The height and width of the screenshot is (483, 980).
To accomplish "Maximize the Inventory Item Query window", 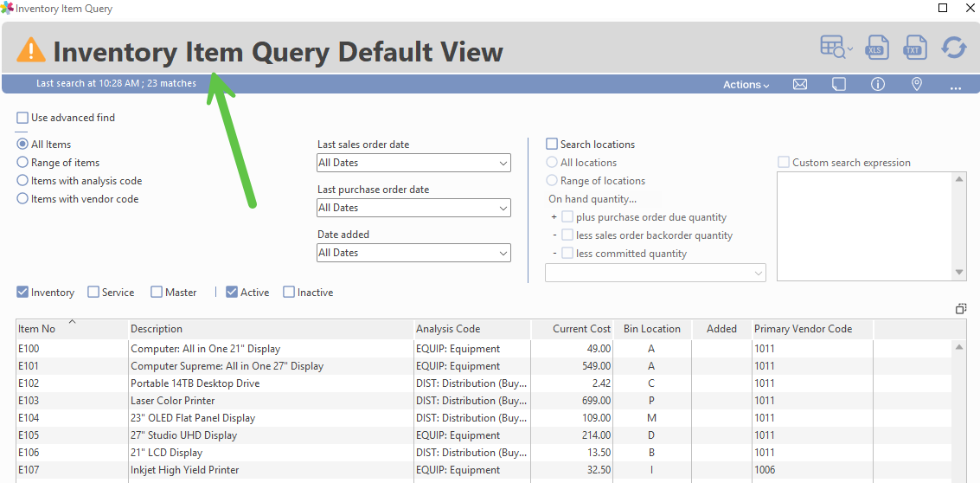I will pyautogui.click(x=943, y=8).
